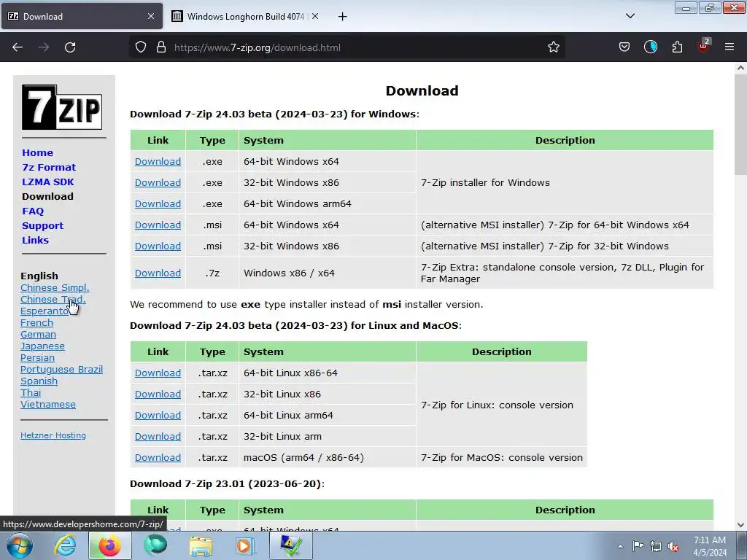Open the clock showing 7:11 AM
This screenshot has width=747, height=560.
[x=710, y=546]
